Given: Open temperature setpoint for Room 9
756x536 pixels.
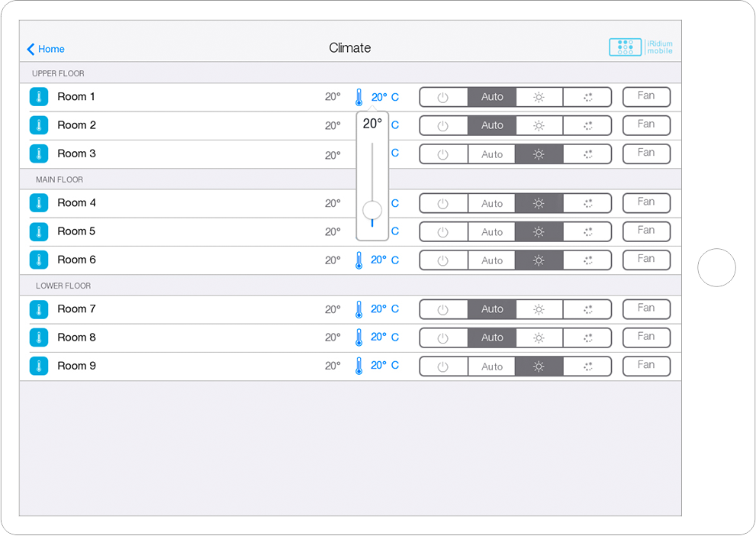Looking at the screenshot, I should [x=384, y=366].
